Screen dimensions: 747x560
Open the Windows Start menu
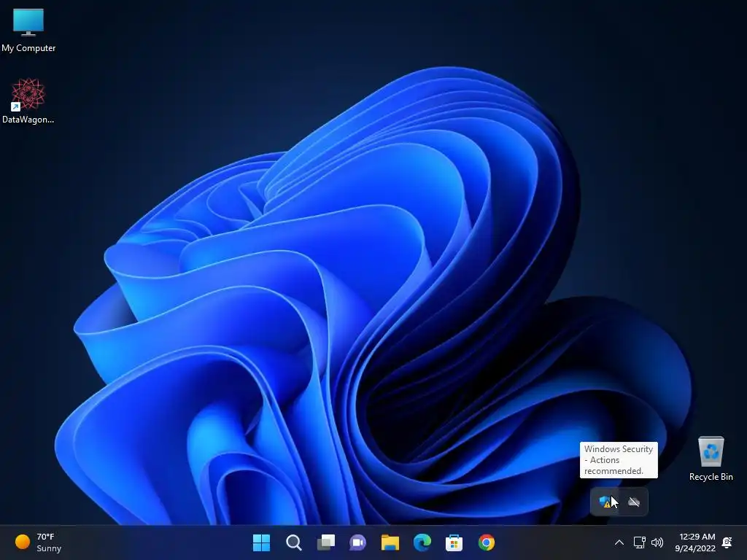[x=261, y=542]
